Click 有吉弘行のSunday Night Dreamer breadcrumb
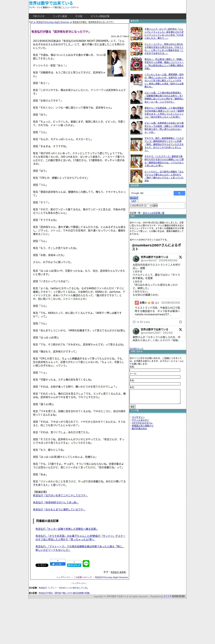The width and height of the screenshot is (215, 644). coord(53,22)
